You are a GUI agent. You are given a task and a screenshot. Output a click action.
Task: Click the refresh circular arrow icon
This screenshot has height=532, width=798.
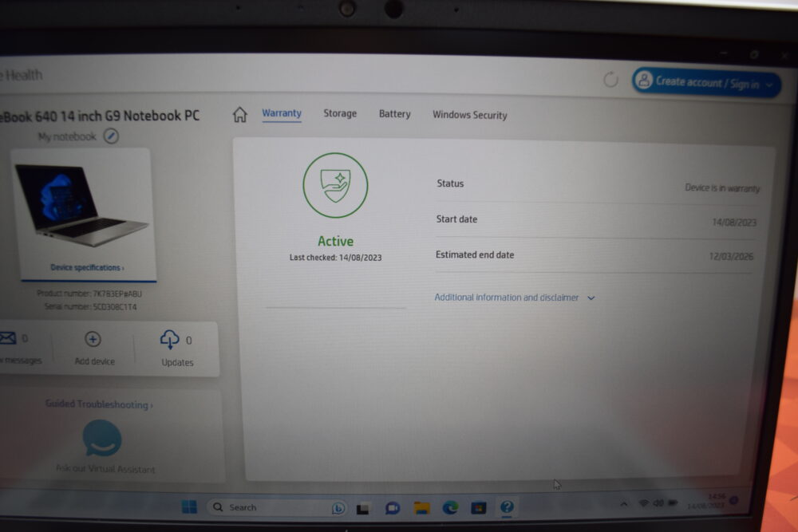coord(610,79)
